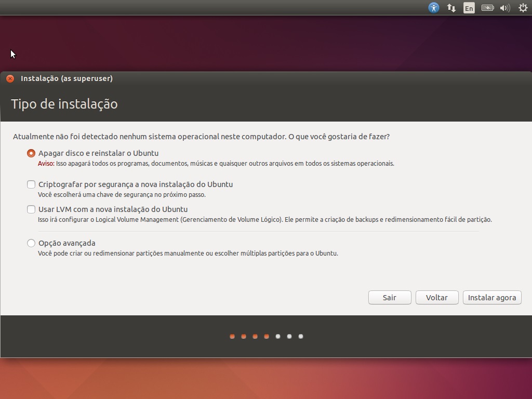The image size is (532, 399).
Task: Click the sound volume icon
Action: point(504,8)
